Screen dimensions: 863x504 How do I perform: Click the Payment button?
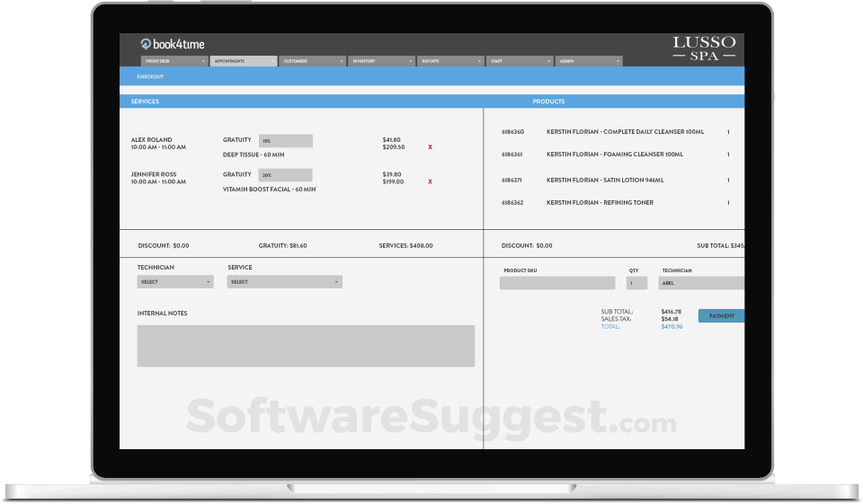tap(721, 316)
